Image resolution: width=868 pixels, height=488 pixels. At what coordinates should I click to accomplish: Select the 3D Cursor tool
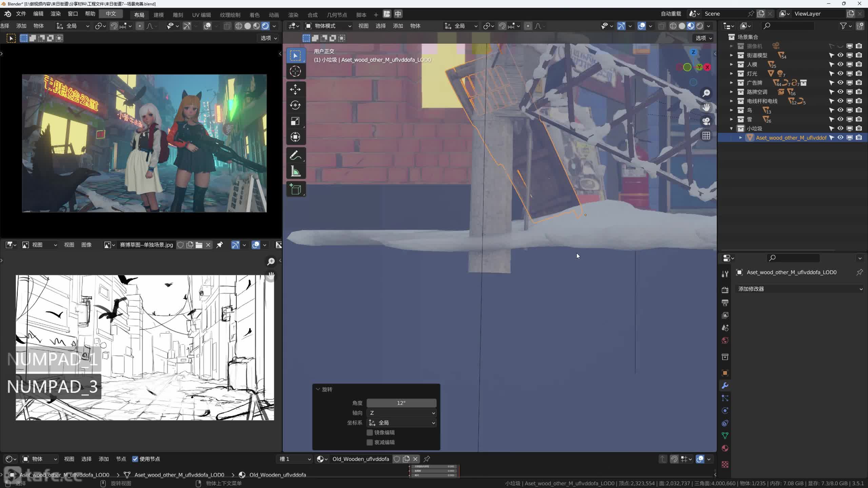(x=295, y=71)
